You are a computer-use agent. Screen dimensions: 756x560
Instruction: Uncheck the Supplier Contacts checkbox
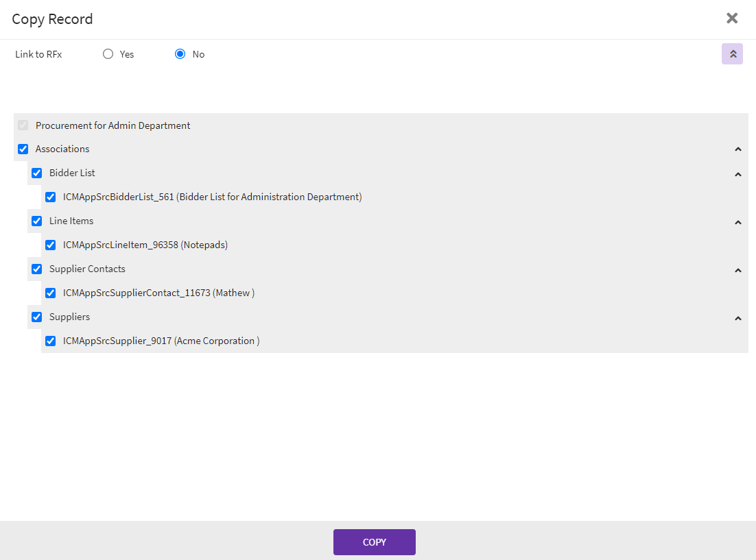37,269
